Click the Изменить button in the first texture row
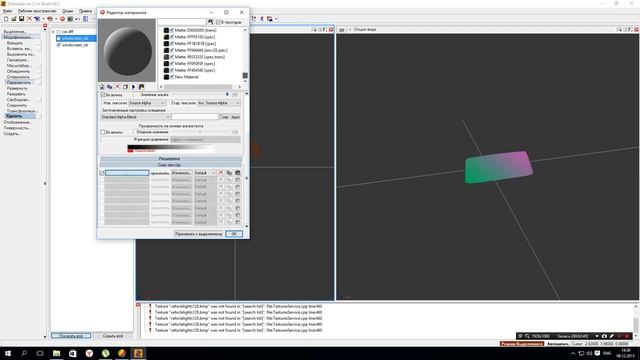640x360 pixels. pos(182,173)
